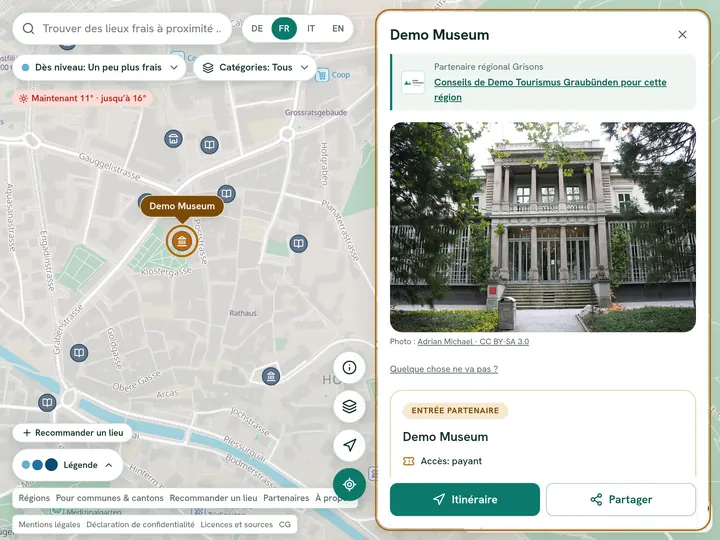
Task: Open Licences et sources link
Action: pyautogui.click(x=236, y=524)
